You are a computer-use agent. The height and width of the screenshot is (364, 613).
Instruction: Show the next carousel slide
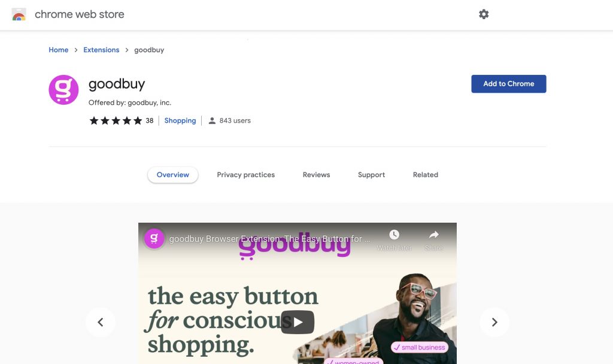(x=494, y=322)
